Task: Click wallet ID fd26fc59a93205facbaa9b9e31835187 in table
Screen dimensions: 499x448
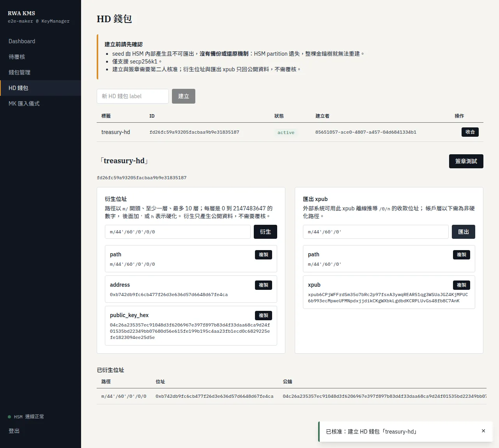Action: tap(195, 132)
